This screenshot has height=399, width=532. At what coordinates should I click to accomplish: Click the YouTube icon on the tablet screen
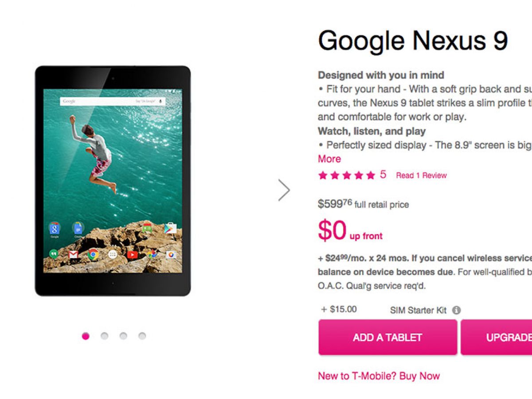(132, 254)
